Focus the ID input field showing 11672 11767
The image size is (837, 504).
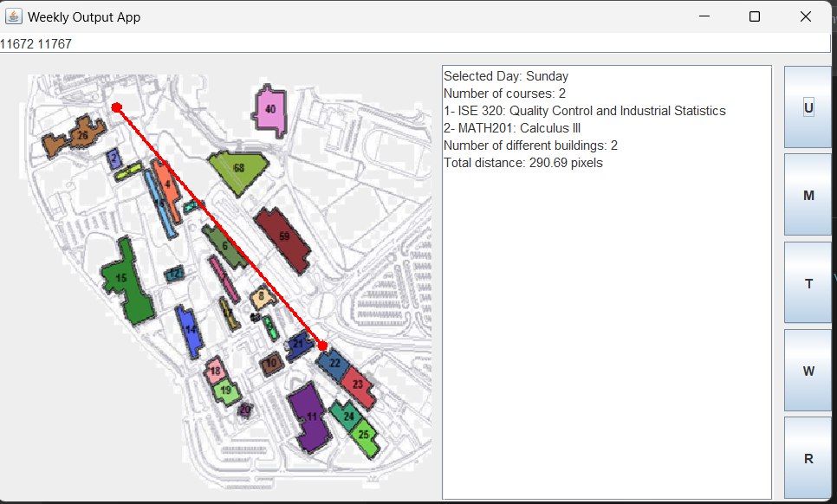pos(415,44)
